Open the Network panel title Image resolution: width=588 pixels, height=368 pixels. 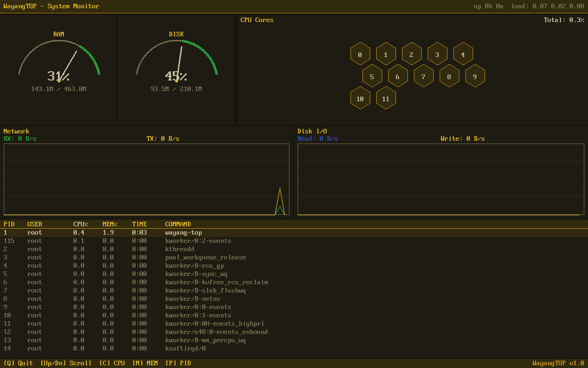(x=16, y=131)
